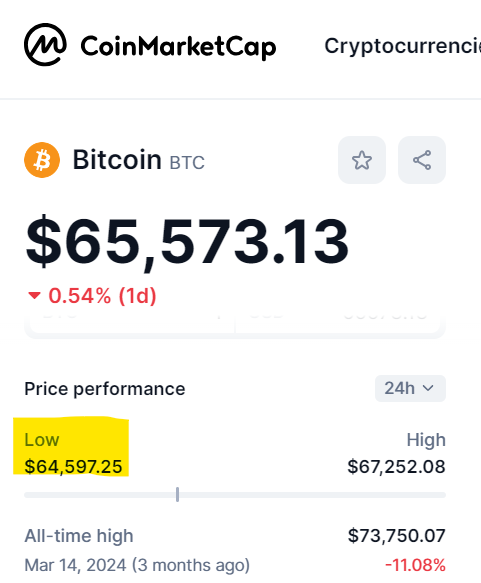Click the CoinMarketCap circular logo icon
Screen dimensions: 481x583
[x=45, y=45]
